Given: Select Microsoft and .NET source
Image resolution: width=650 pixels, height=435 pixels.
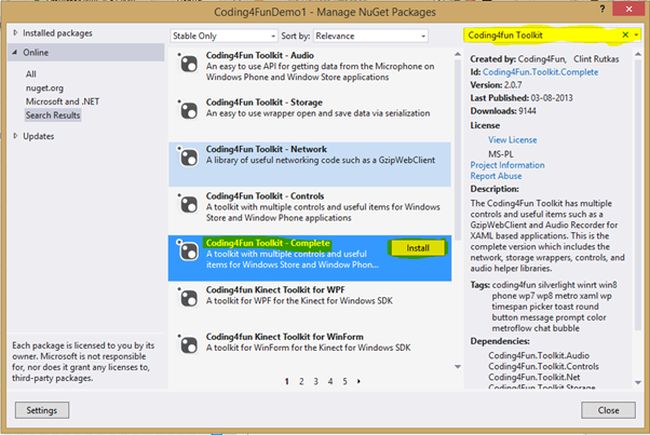Looking at the screenshot, I should point(62,102).
